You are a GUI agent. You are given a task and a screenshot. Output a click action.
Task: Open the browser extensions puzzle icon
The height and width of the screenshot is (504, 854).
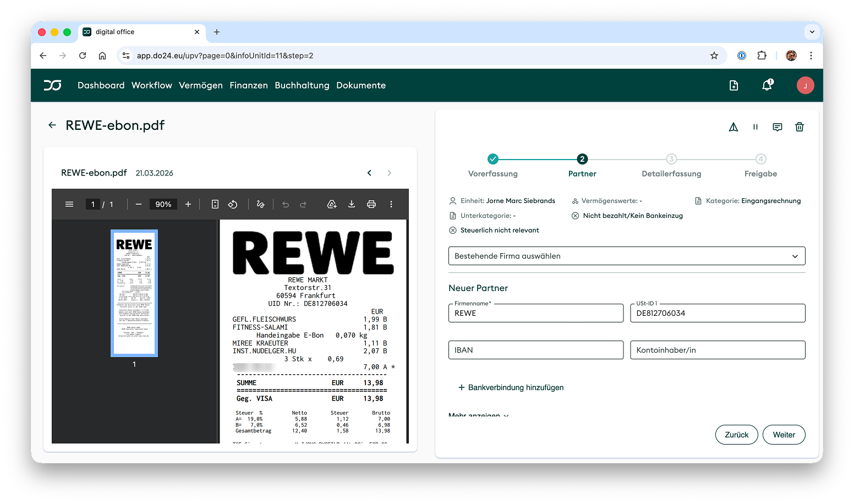pyautogui.click(x=762, y=56)
